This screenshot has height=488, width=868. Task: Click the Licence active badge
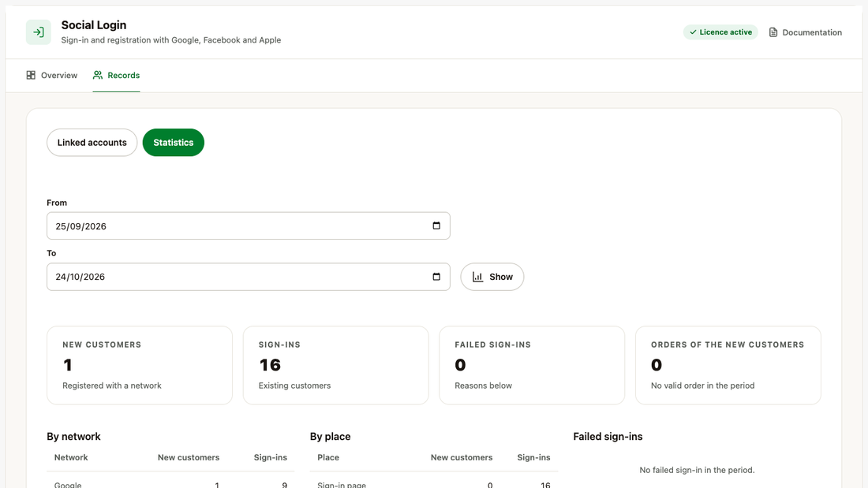[720, 32]
